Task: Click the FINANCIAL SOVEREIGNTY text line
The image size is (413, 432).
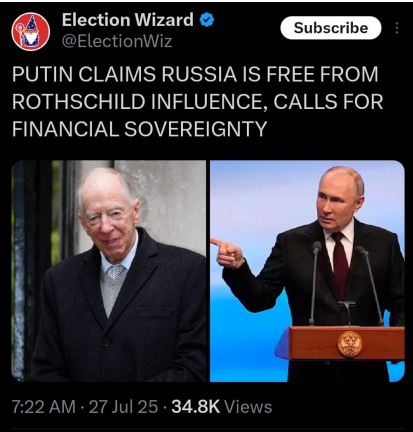Action: click(140, 129)
